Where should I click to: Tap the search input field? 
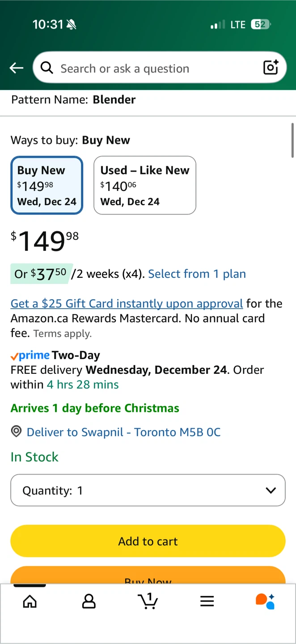(x=156, y=68)
